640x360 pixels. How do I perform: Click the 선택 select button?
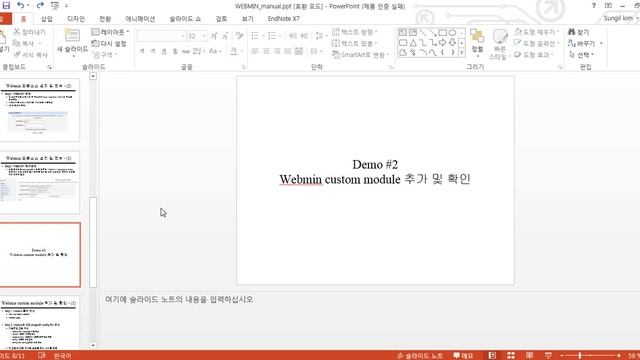coord(581,55)
